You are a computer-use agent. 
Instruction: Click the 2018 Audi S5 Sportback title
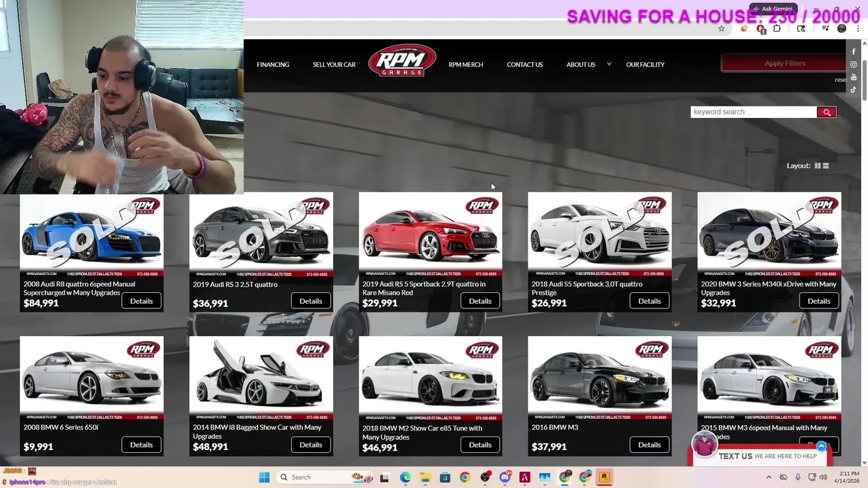[x=587, y=288]
